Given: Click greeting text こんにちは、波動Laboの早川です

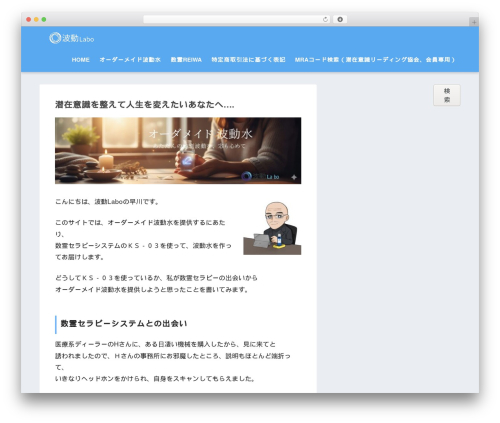Looking at the screenshot, I should click(107, 202).
